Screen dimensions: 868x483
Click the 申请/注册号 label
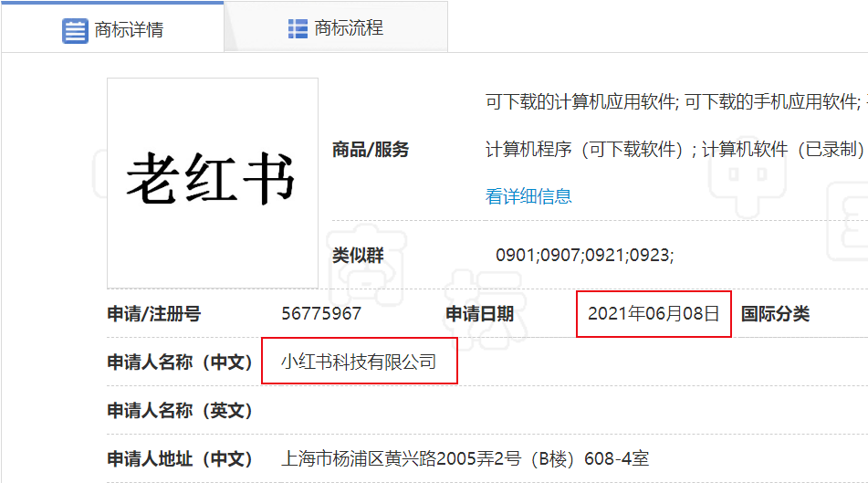(154, 313)
